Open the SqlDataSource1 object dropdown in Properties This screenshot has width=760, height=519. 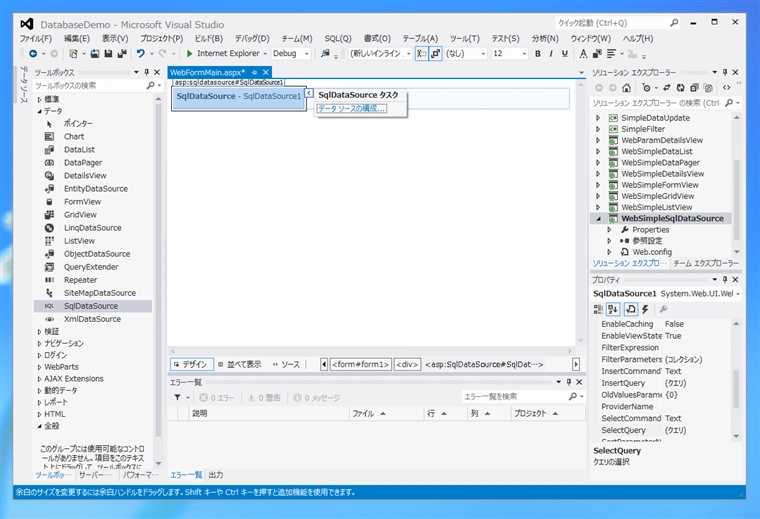click(x=738, y=294)
